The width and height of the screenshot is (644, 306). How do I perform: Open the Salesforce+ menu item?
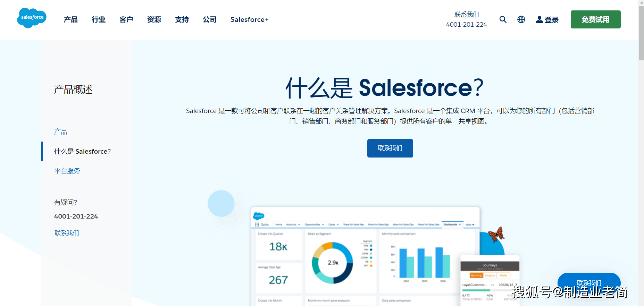249,19
